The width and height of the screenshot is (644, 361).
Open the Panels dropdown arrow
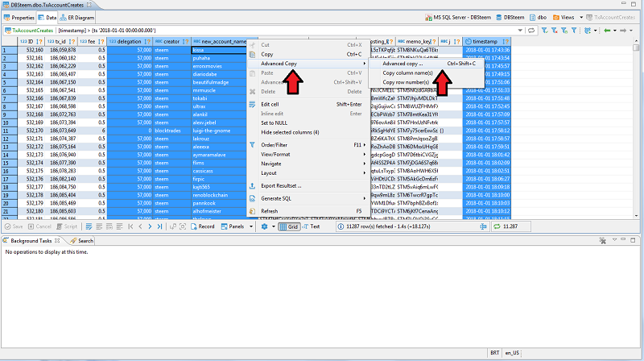point(251,226)
